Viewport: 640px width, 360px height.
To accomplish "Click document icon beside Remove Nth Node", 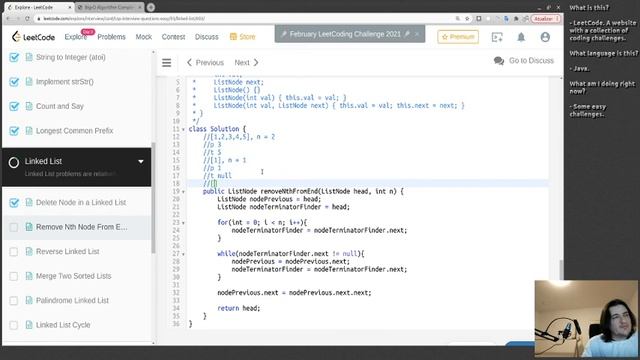I will point(29,227).
